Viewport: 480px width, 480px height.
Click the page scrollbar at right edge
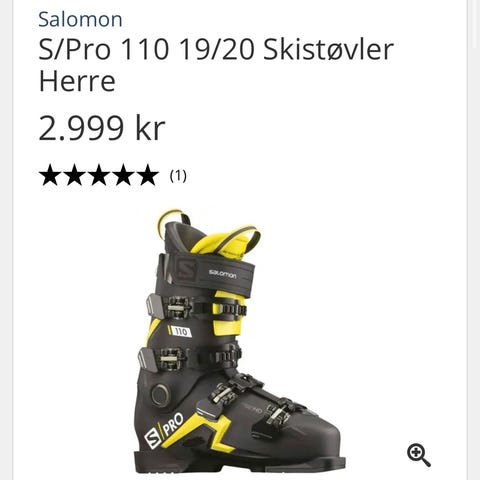click(x=474, y=240)
